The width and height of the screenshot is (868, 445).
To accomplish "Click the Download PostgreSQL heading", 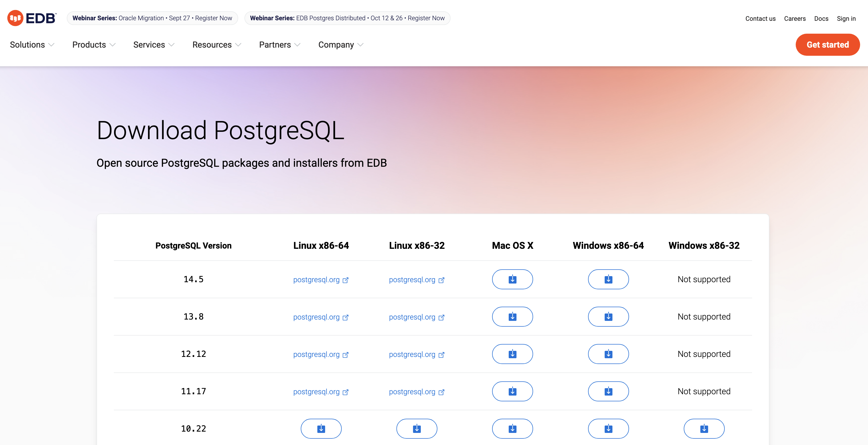I will pyautogui.click(x=220, y=131).
